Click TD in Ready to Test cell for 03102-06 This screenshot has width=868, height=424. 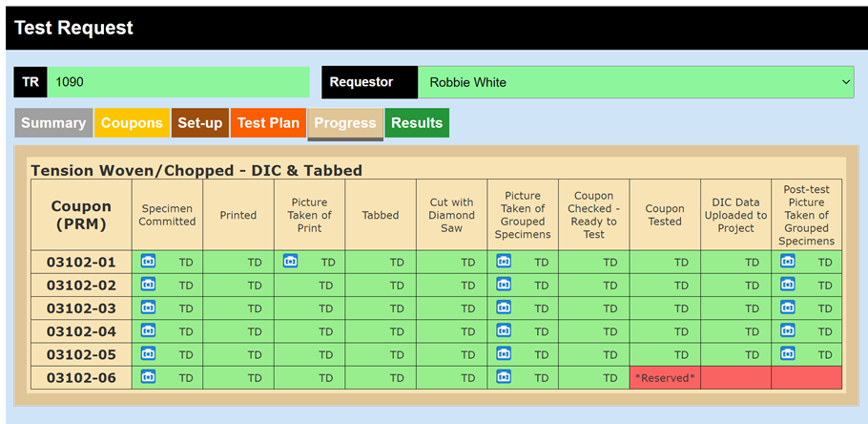610,378
